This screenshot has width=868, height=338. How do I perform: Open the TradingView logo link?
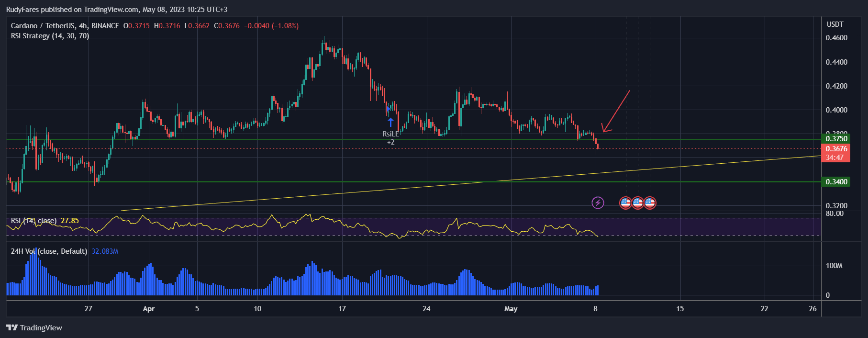(34, 328)
